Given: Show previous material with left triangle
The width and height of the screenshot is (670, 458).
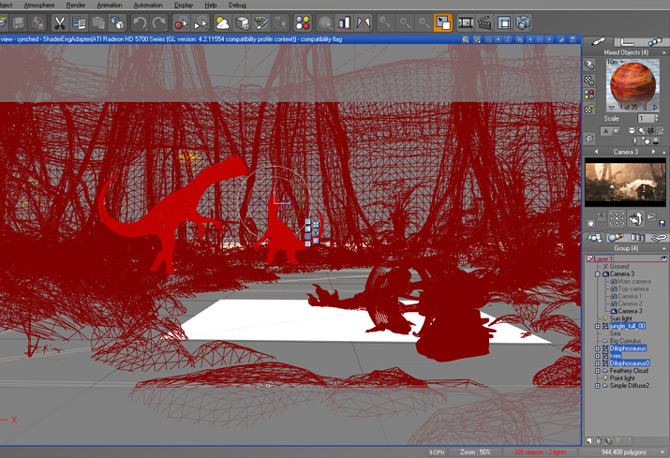Looking at the screenshot, I should (645, 107).
